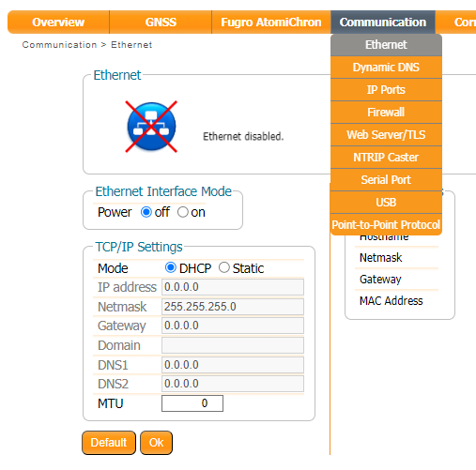Select the Power off radio button
Screen dimensions: 476x470
(x=146, y=212)
